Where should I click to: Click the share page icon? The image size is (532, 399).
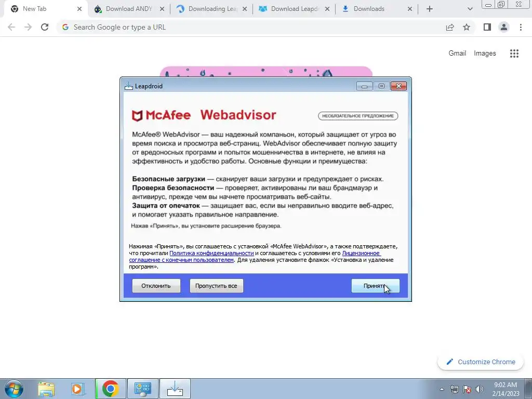click(450, 27)
